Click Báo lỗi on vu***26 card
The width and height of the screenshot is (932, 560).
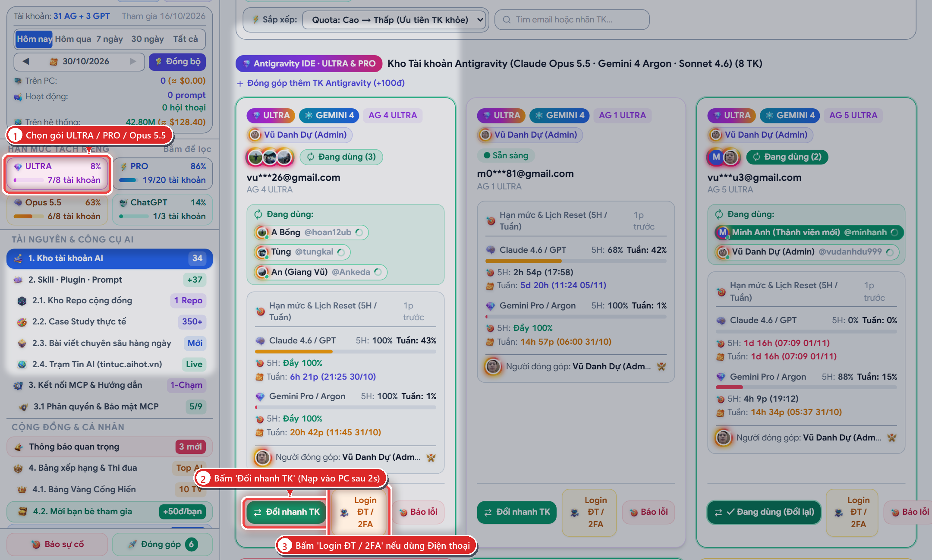pyautogui.click(x=418, y=512)
